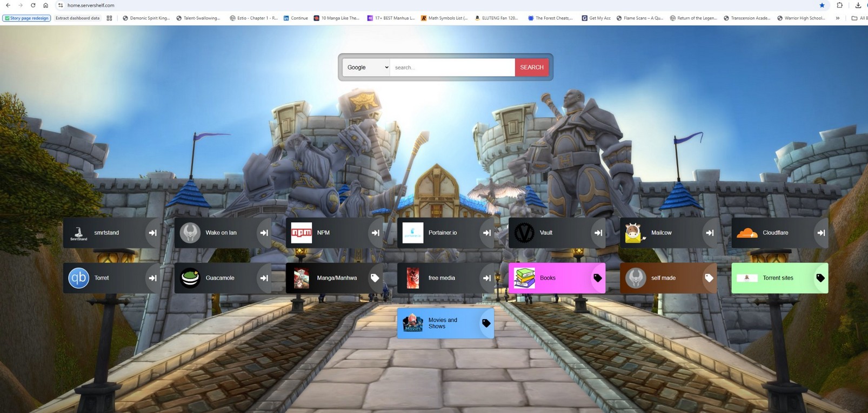Screen dimensions: 868x413
Task: Click the browser back arrow
Action: (x=8, y=5)
